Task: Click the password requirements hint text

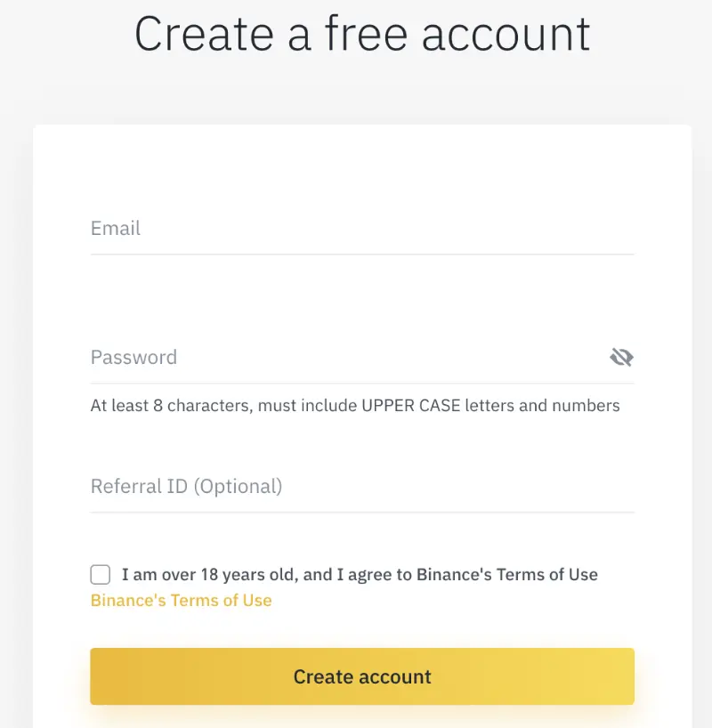Action: coord(355,406)
